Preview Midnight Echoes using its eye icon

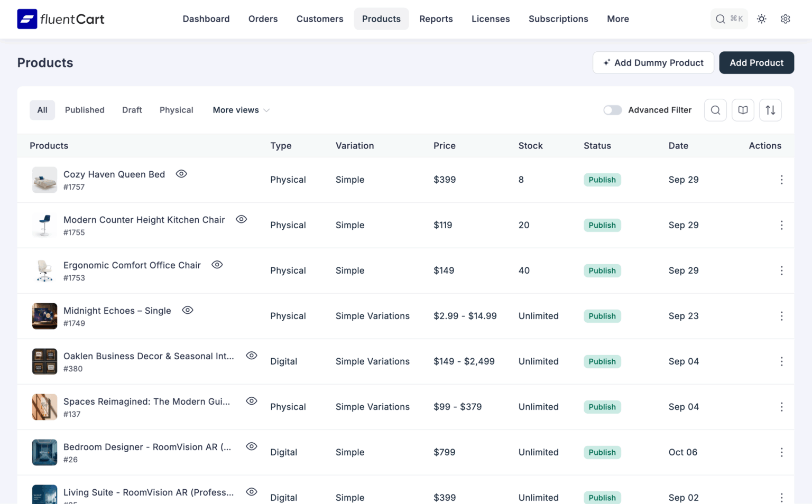[x=188, y=310]
